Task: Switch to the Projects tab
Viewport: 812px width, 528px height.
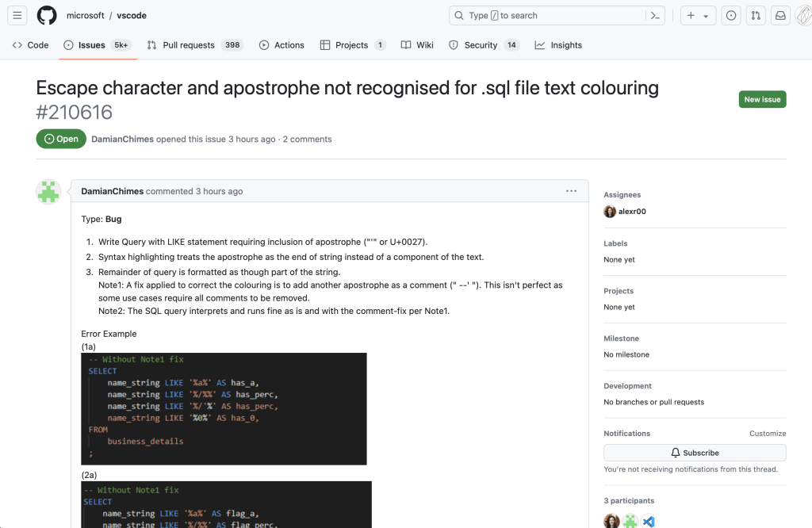Action: [x=353, y=45]
